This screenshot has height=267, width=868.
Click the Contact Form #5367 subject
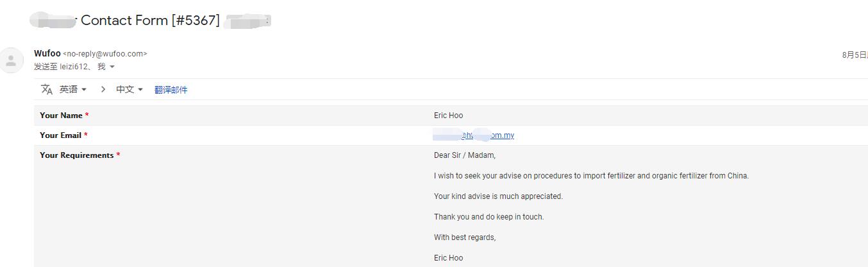click(x=150, y=21)
